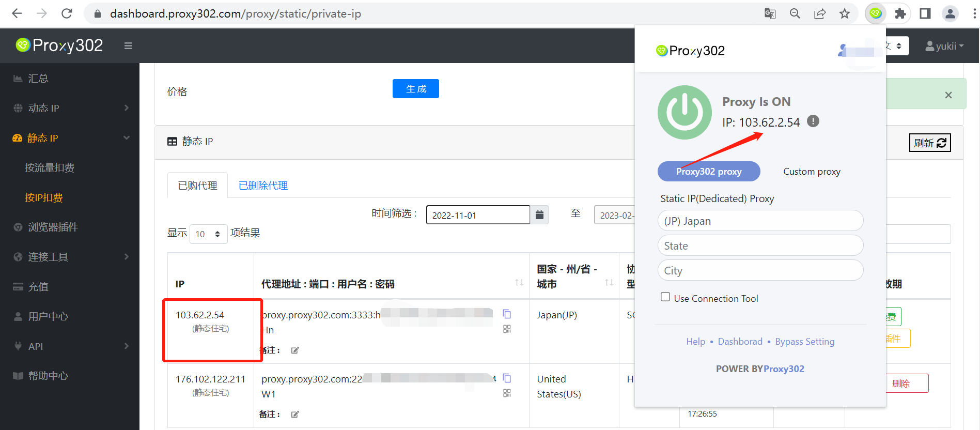Click start date field 2022-11-01

(478, 215)
